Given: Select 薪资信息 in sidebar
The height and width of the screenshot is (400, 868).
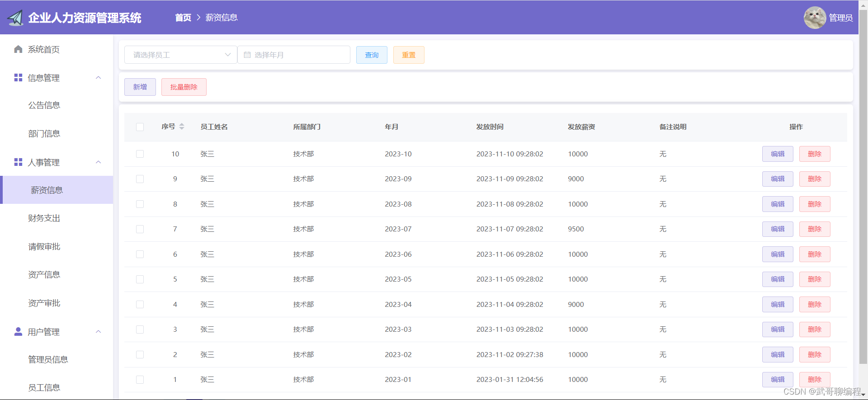Looking at the screenshot, I should (x=57, y=190).
